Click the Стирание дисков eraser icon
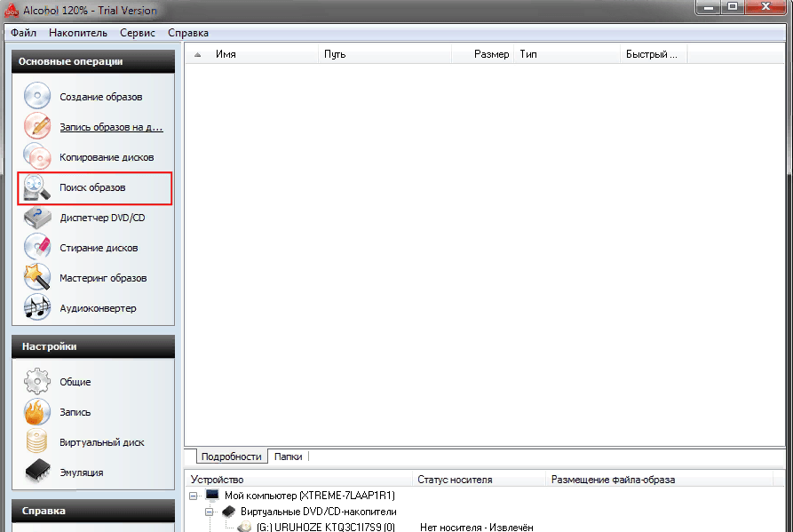The height and width of the screenshot is (532, 793). click(x=37, y=247)
